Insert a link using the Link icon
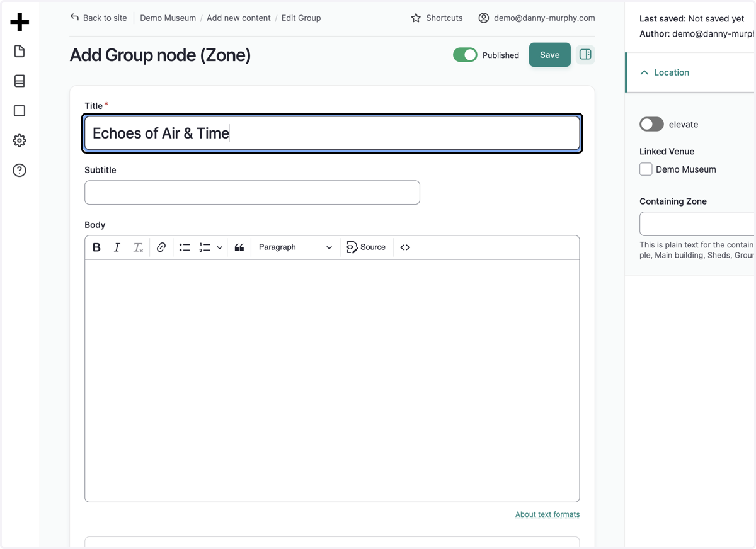This screenshot has width=756, height=549. [x=161, y=247]
